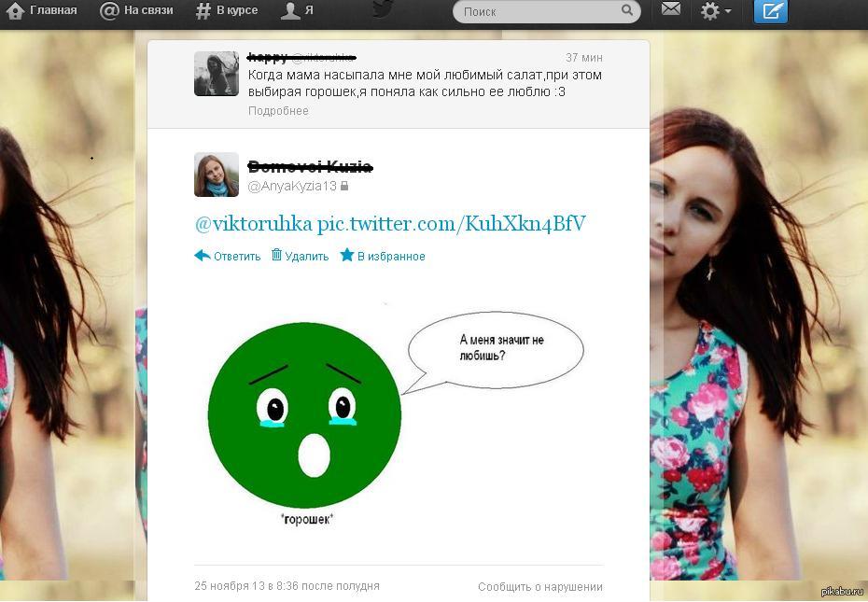Viewport: 868px width, 602px height.
Task: Click the magnifier search icon
Action: pyautogui.click(x=628, y=11)
